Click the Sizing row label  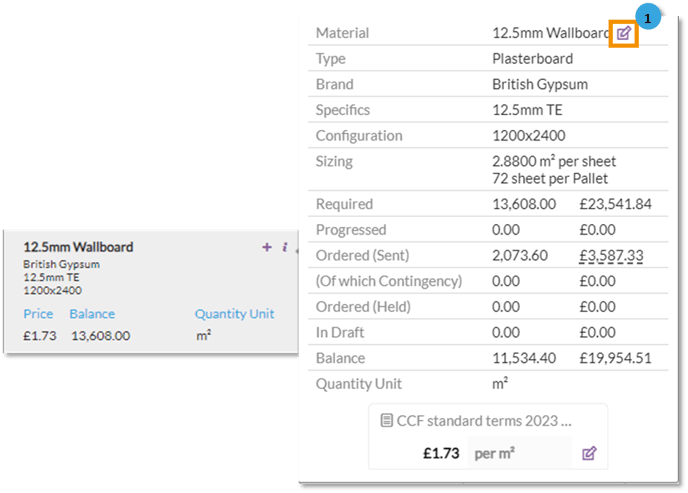pos(334,161)
